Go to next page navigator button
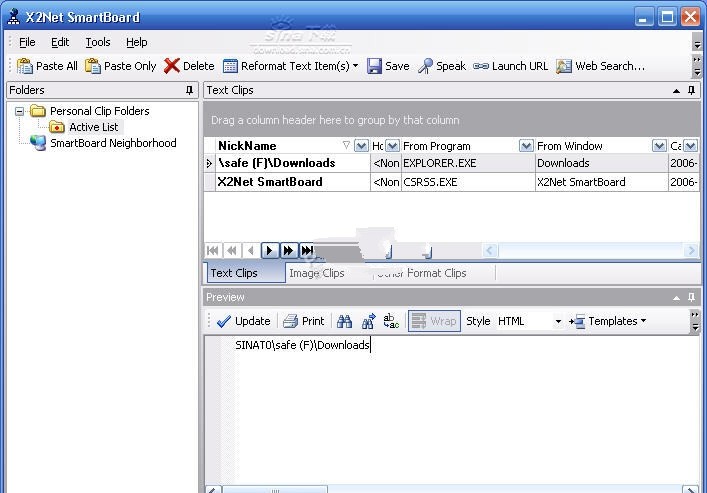This screenshot has height=493, width=707. (289, 250)
